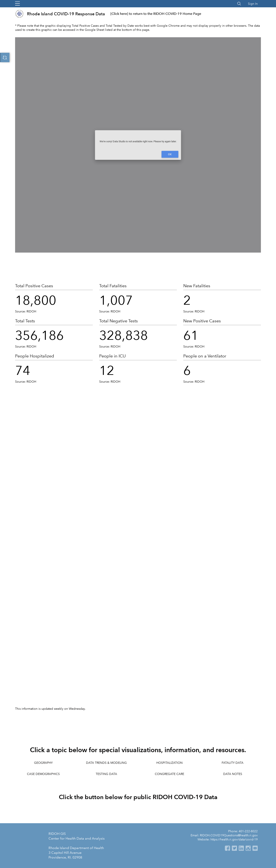The width and height of the screenshot is (276, 868).
Task: Click the search magnifier icon
Action: click(x=239, y=4)
